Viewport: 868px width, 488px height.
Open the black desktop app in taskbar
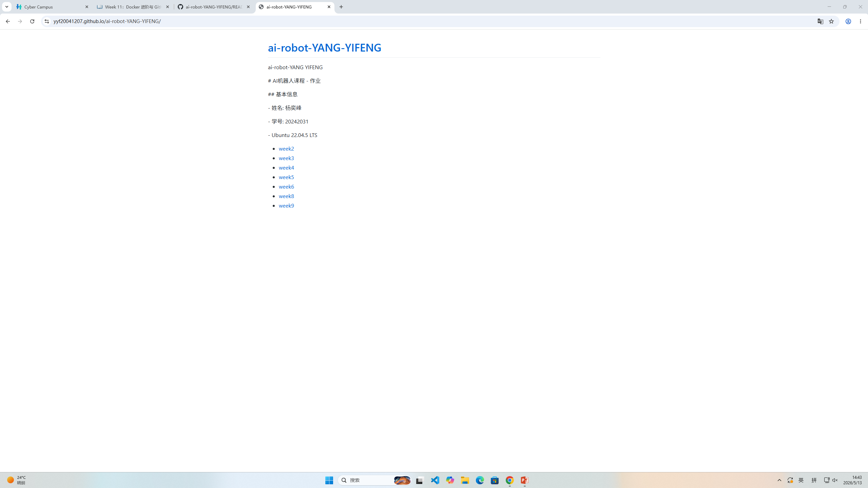pos(420,480)
